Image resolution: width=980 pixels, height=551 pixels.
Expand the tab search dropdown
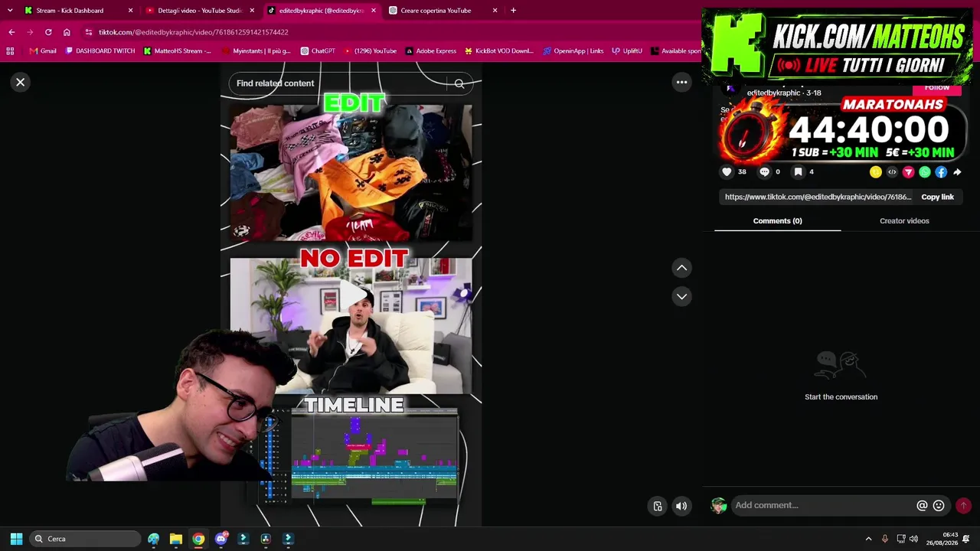coord(9,11)
